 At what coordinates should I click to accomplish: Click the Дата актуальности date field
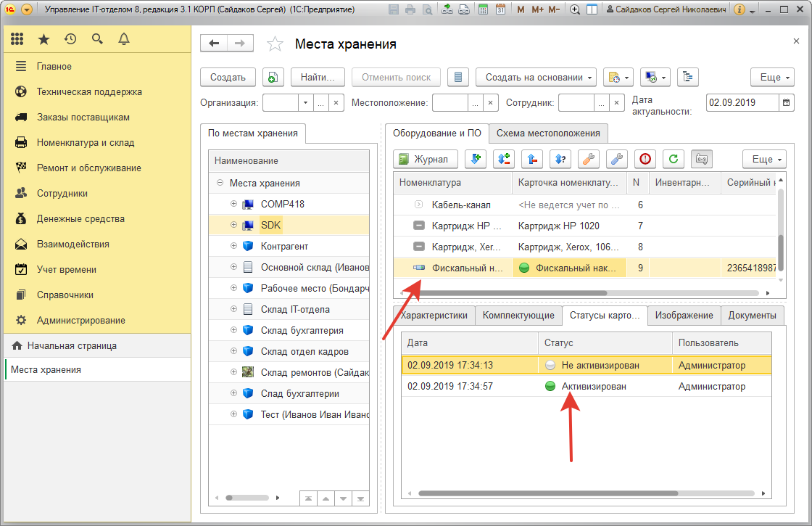742,102
